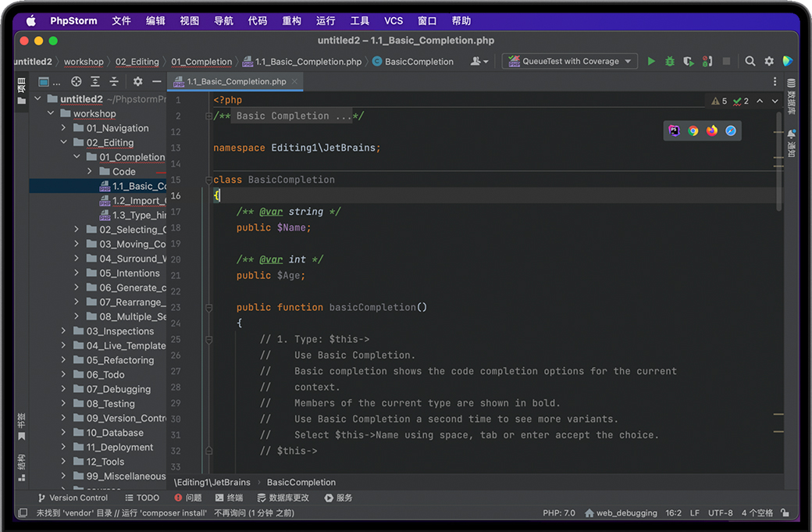Click Collapse All in project panel toolbar
Screen dimensions: 812x532
(x=114, y=81)
